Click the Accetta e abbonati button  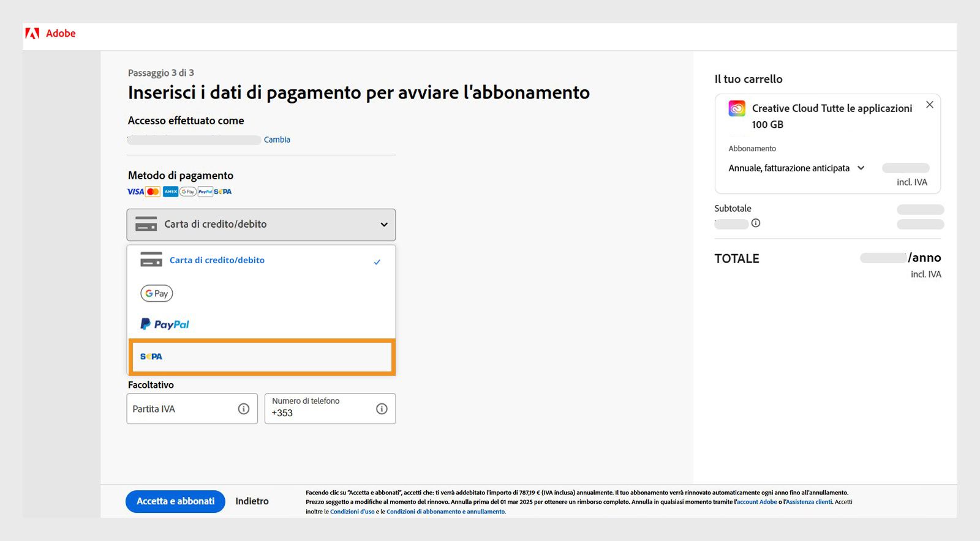coord(175,501)
